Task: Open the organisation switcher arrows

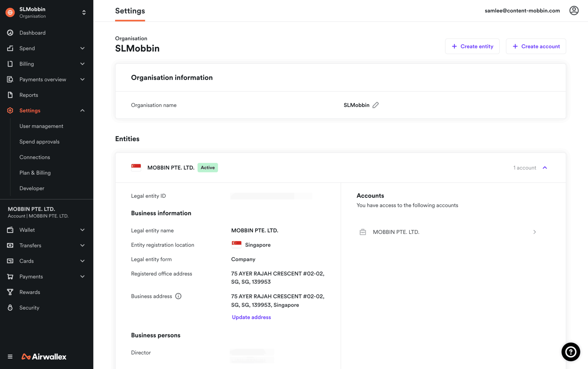Action: [x=84, y=13]
